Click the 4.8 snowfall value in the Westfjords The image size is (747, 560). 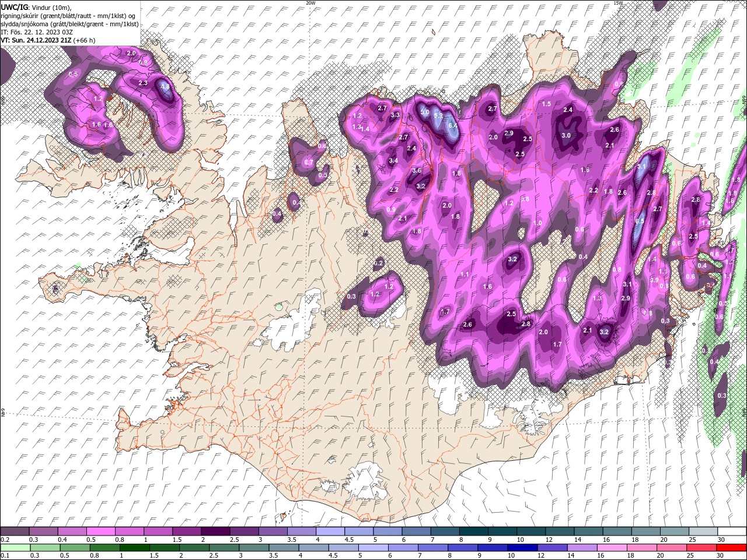(x=165, y=87)
